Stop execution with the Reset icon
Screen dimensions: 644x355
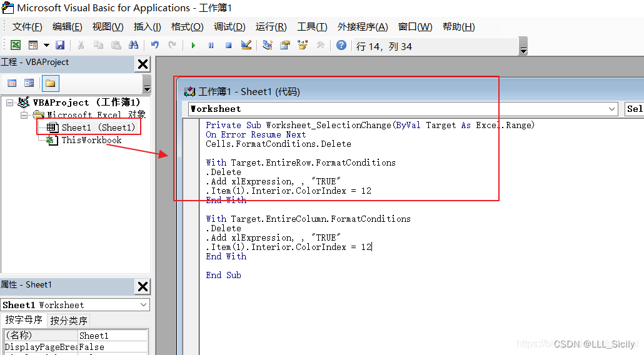tap(228, 45)
